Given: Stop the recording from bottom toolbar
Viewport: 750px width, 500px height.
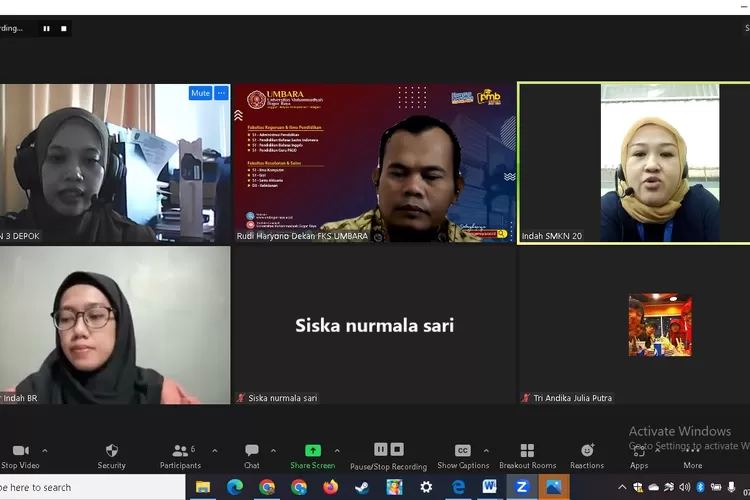Looking at the screenshot, I should tap(397, 449).
